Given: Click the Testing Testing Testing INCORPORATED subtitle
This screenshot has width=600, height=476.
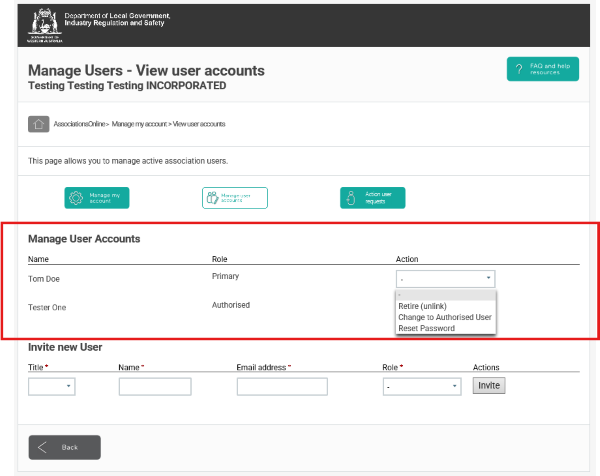Looking at the screenshot, I should pyautogui.click(x=127, y=85).
